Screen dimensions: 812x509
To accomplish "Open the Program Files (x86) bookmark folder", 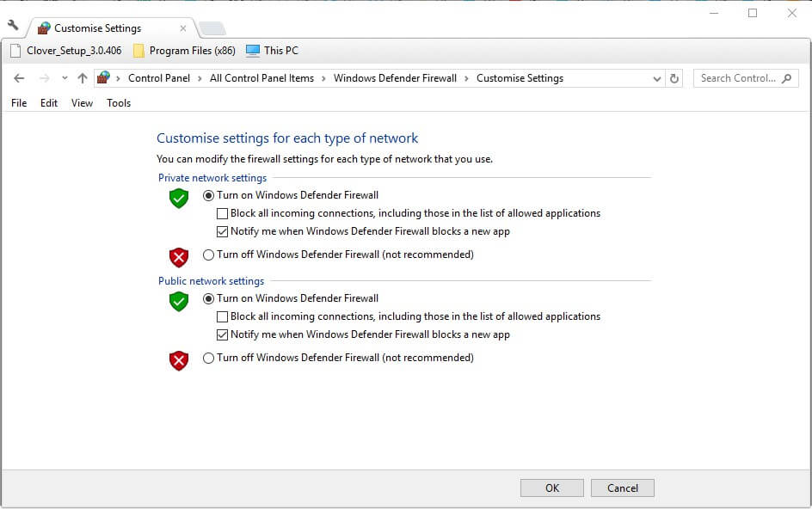I will point(184,51).
